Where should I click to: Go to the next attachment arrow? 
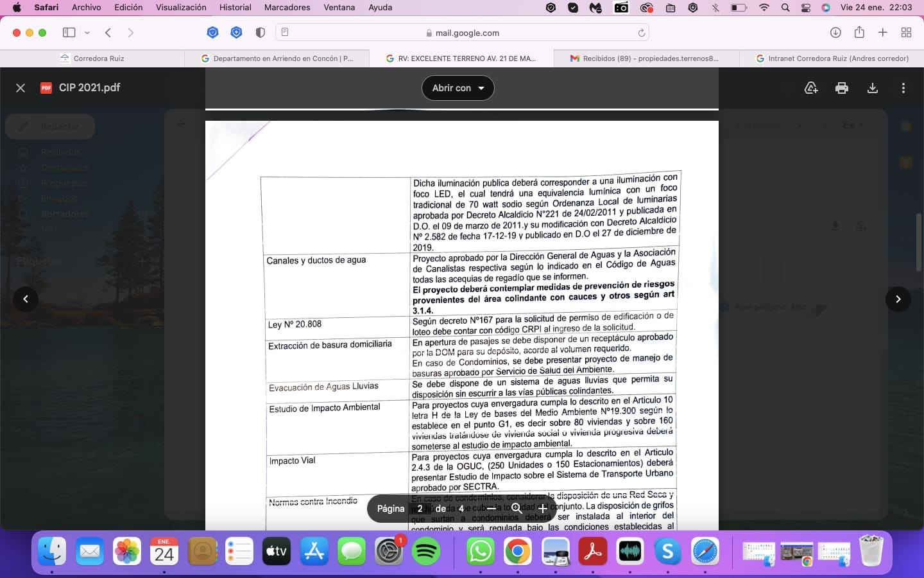tap(898, 299)
